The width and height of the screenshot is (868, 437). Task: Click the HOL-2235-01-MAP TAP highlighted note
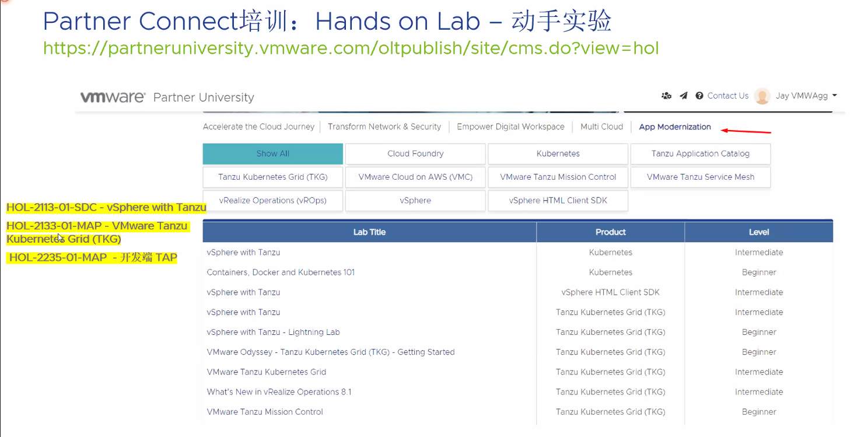point(93,257)
